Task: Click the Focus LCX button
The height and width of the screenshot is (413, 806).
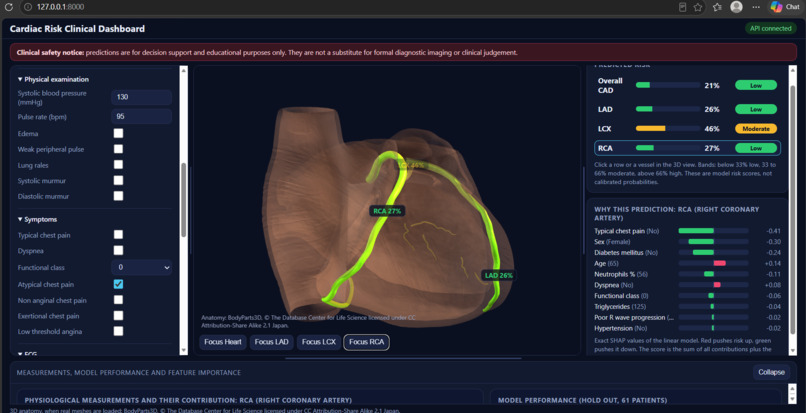Action: click(319, 342)
